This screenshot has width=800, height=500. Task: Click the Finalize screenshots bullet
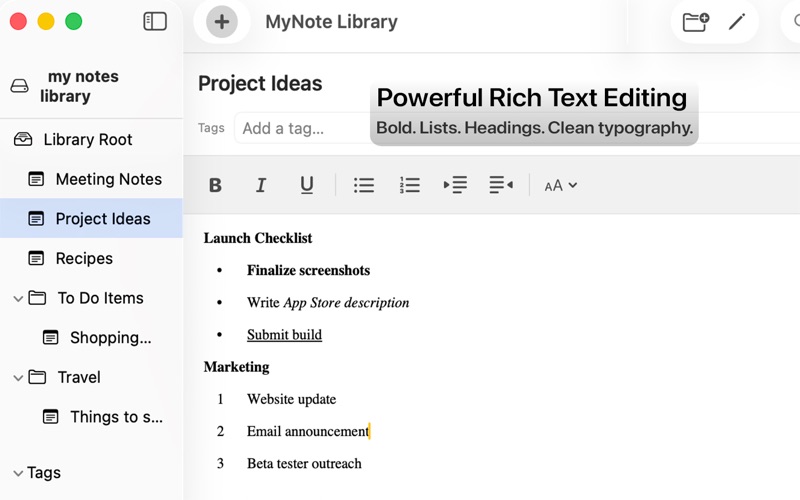coord(308,270)
